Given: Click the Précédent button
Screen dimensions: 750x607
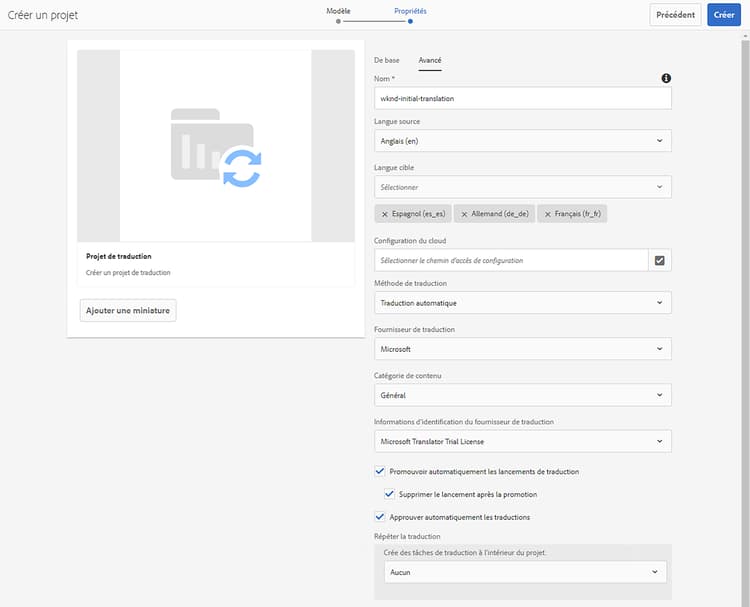Looking at the screenshot, I should 675,15.
